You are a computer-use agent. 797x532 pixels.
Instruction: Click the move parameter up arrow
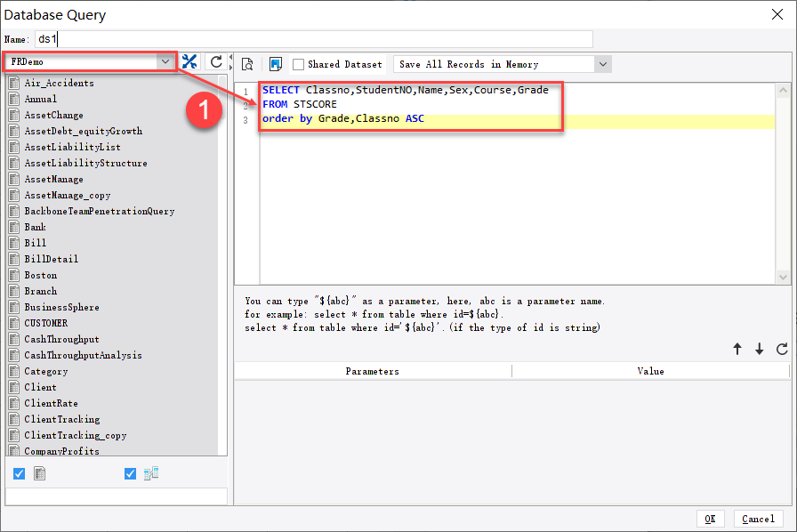tap(737, 350)
